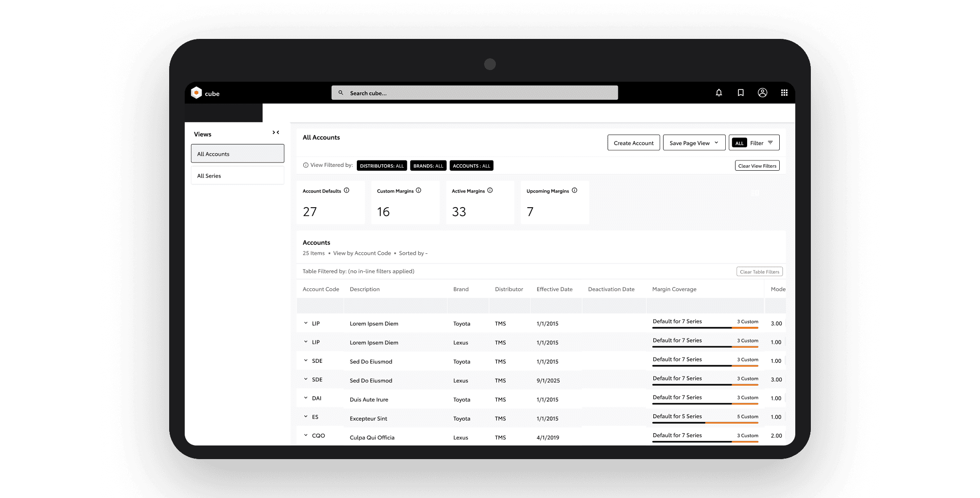Image resolution: width=980 pixels, height=498 pixels.
Task: Click Sorted by text
Action: (413, 253)
